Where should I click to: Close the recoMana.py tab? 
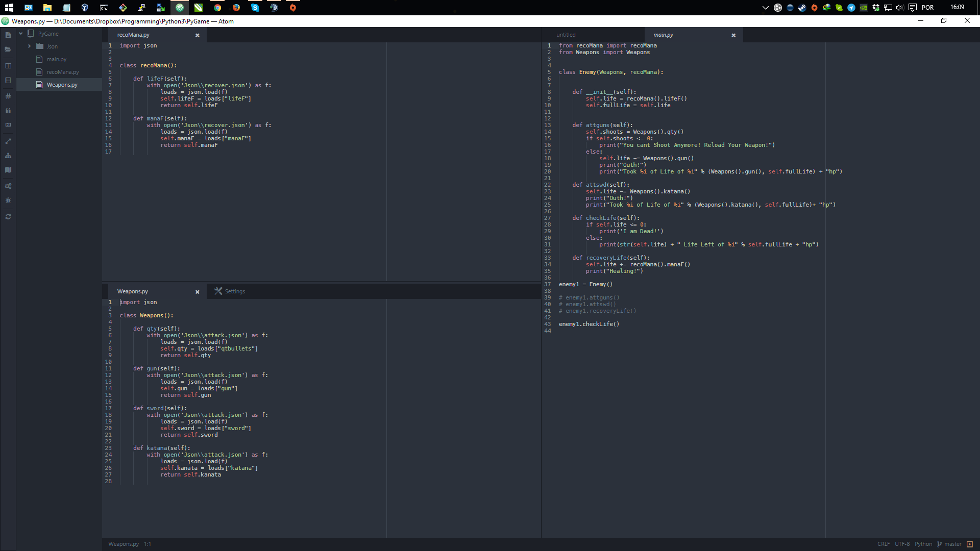(x=198, y=35)
